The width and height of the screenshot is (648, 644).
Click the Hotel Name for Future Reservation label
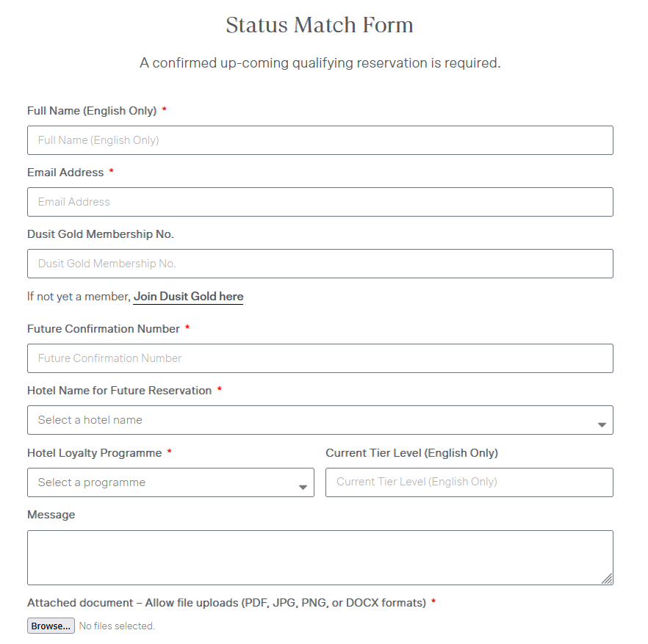coord(118,390)
